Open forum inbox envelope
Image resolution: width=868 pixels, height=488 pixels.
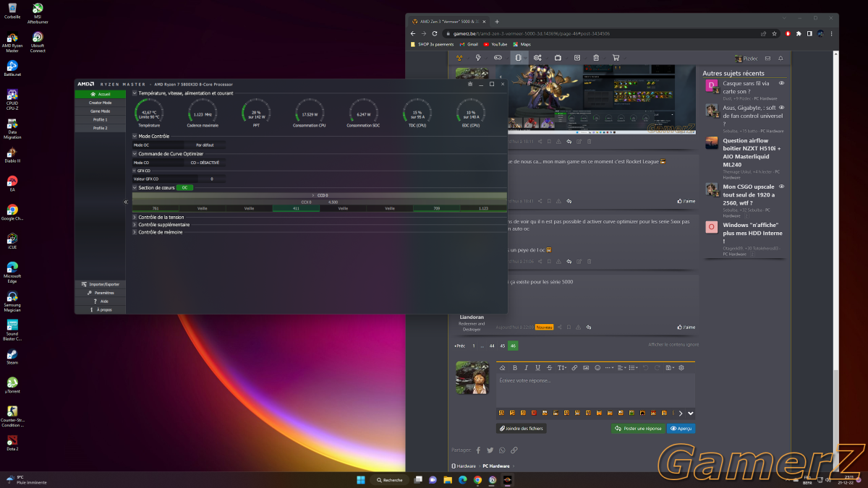[x=768, y=59]
